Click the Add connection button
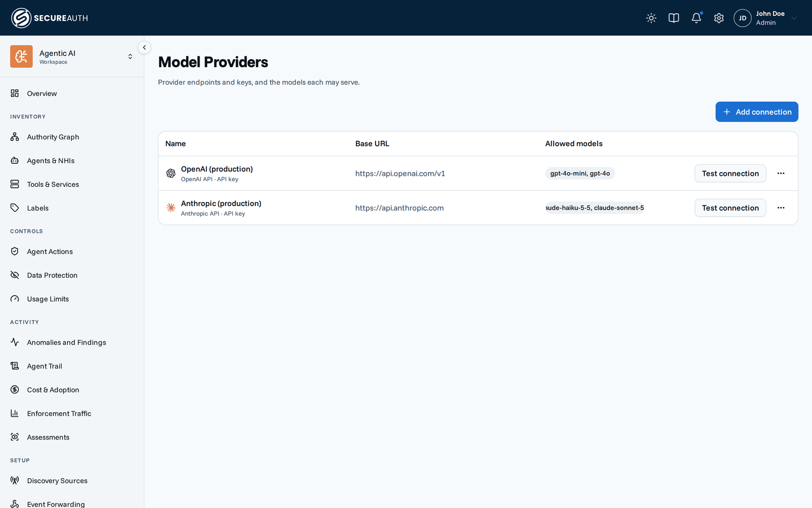The image size is (812, 508). click(x=757, y=112)
